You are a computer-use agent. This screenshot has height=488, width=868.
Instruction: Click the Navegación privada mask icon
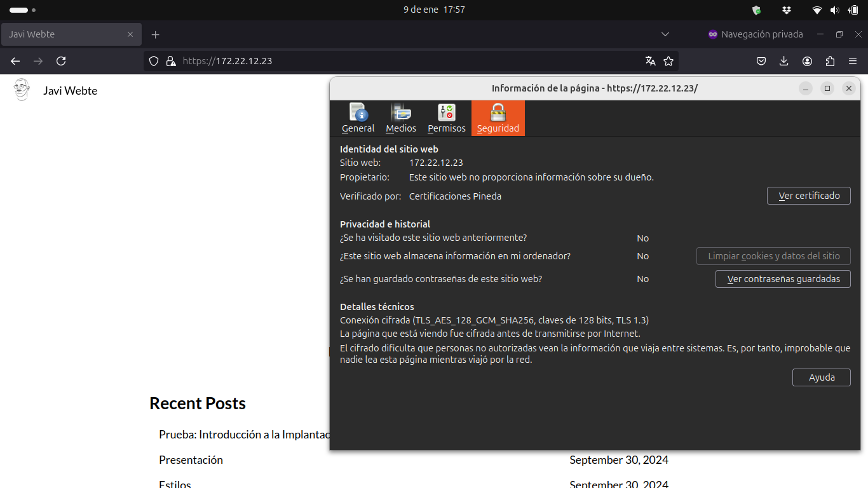tap(713, 34)
